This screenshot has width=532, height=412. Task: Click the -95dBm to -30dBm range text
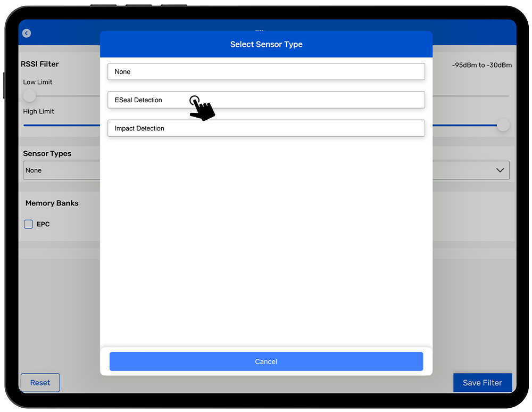tap(481, 65)
